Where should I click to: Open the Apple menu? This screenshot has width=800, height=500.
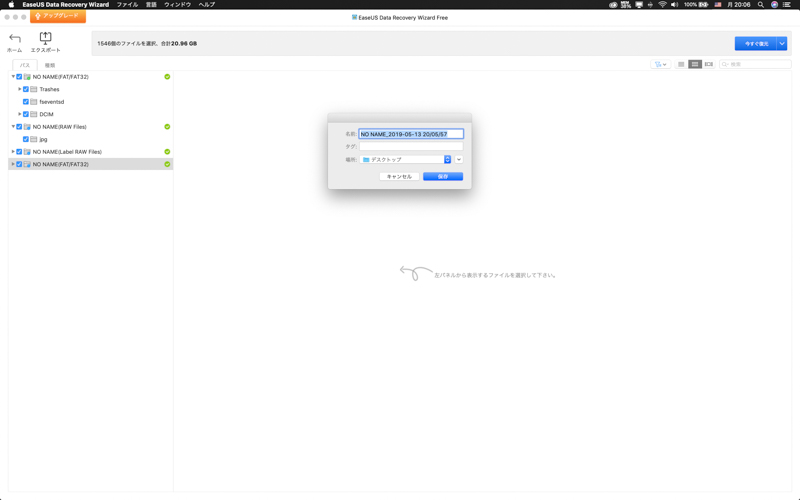pyautogui.click(x=11, y=5)
